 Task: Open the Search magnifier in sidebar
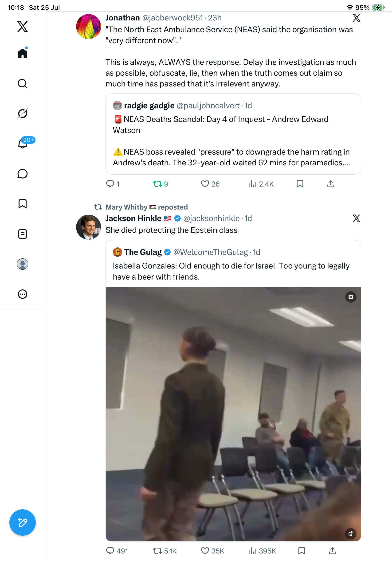(x=23, y=84)
